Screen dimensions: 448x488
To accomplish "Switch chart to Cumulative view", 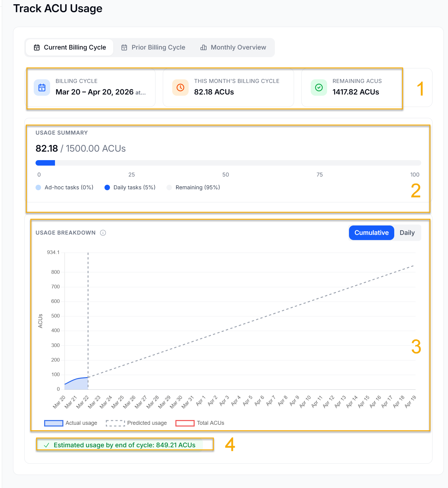I will (x=371, y=233).
